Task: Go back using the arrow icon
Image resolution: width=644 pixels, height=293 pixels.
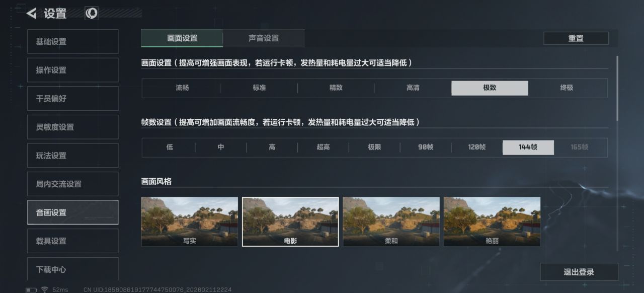Action: tap(31, 14)
